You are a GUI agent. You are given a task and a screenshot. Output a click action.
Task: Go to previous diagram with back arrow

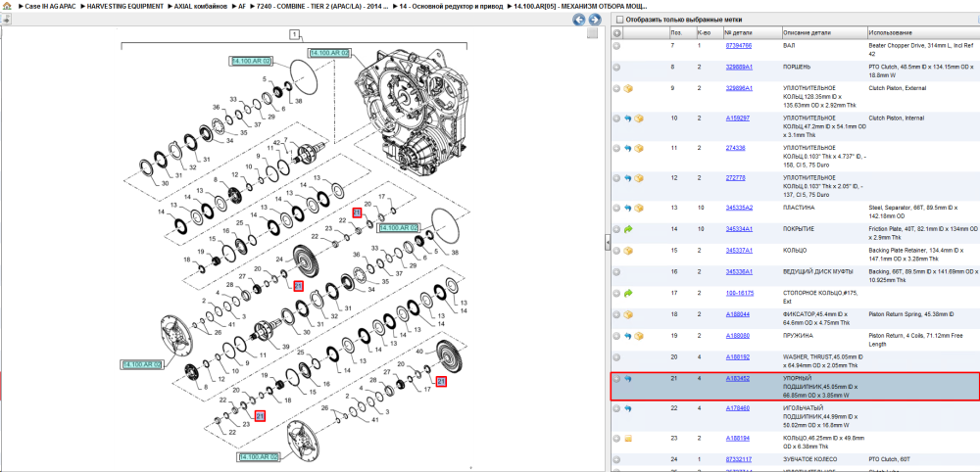click(x=579, y=20)
